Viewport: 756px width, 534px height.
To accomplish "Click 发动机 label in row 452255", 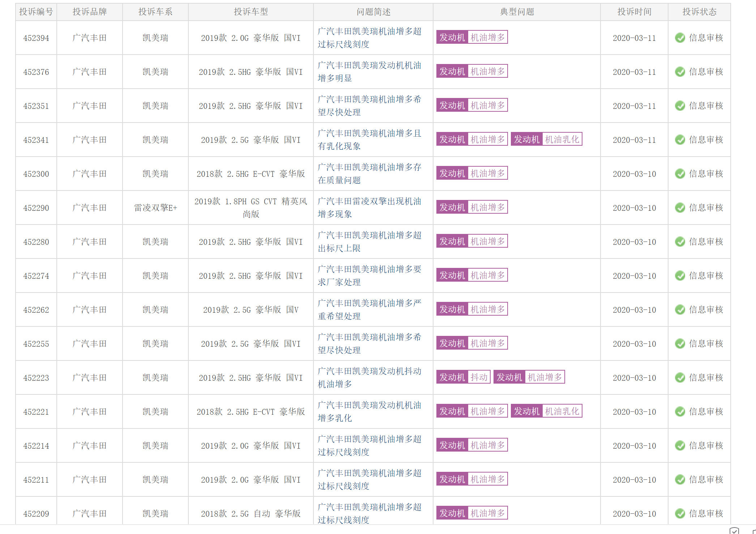I will 452,343.
